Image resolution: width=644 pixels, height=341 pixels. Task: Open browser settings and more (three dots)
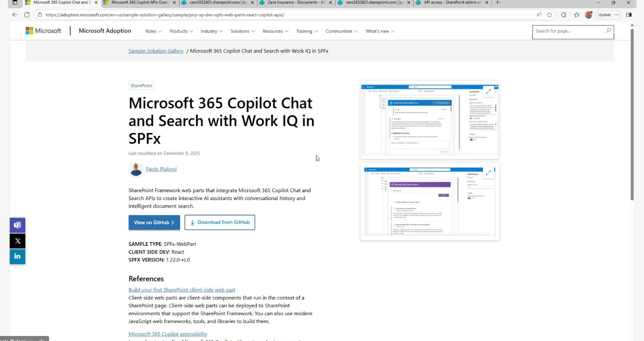617,15
